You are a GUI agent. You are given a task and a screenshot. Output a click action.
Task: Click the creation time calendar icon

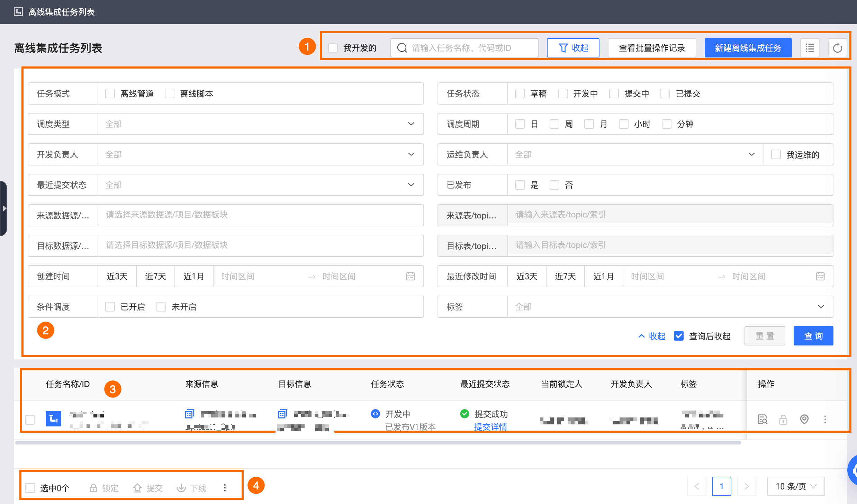[410, 276]
